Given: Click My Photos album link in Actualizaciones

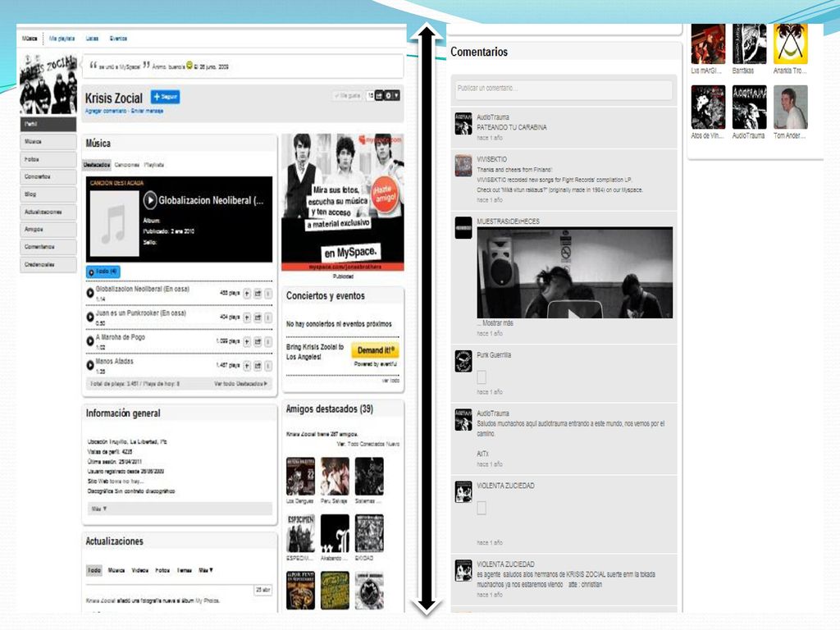Looking at the screenshot, I should [x=207, y=600].
